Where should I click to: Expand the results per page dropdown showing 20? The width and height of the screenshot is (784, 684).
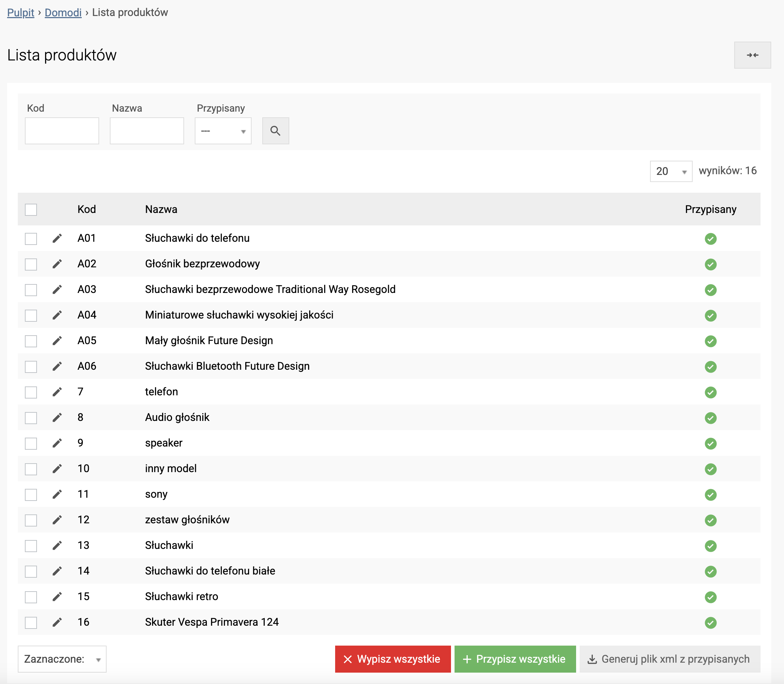click(670, 171)
